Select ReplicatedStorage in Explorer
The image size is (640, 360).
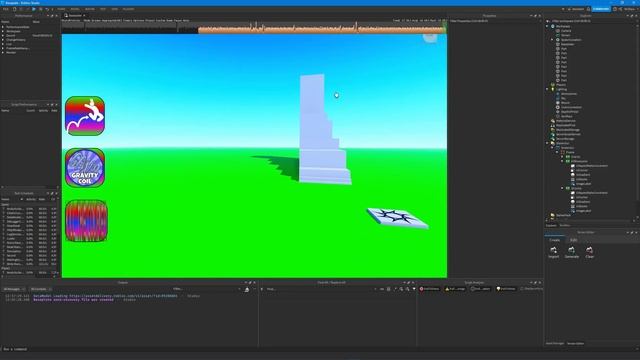(568, 130)
